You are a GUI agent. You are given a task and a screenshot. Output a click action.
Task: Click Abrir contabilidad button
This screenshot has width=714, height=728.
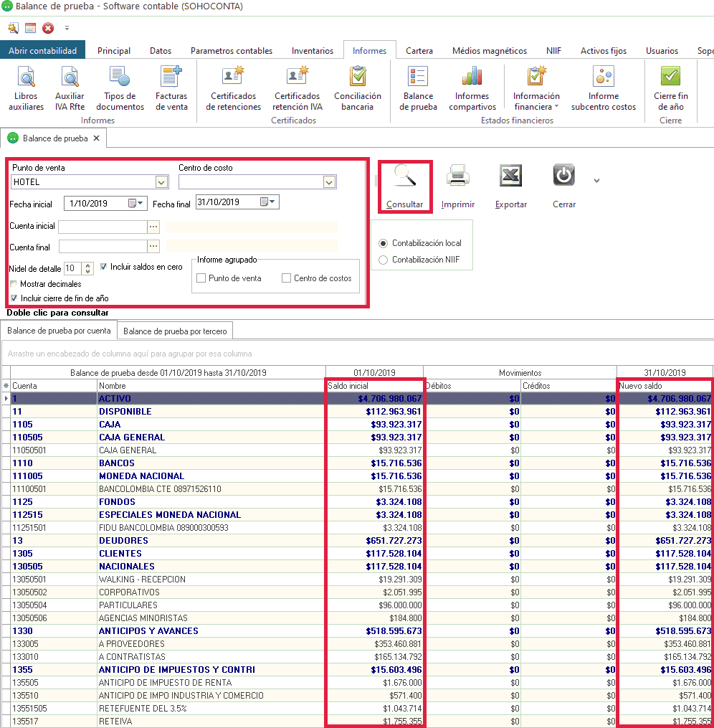click(43, 51)
